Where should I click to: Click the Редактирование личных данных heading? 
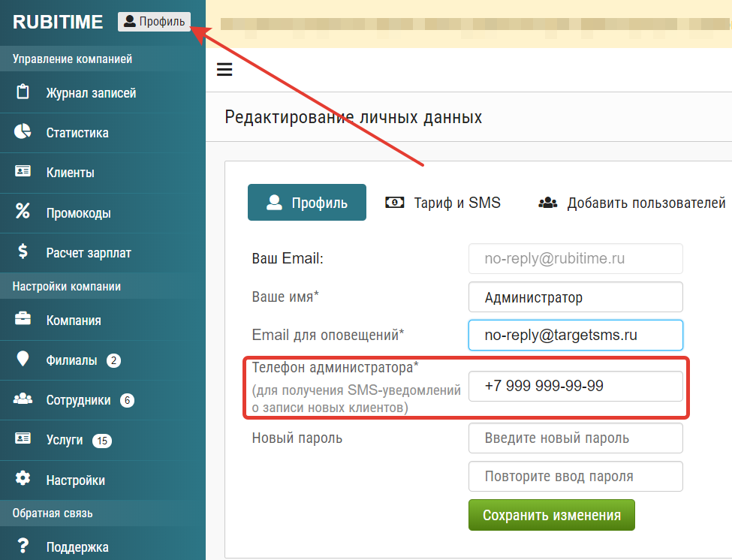354,116
